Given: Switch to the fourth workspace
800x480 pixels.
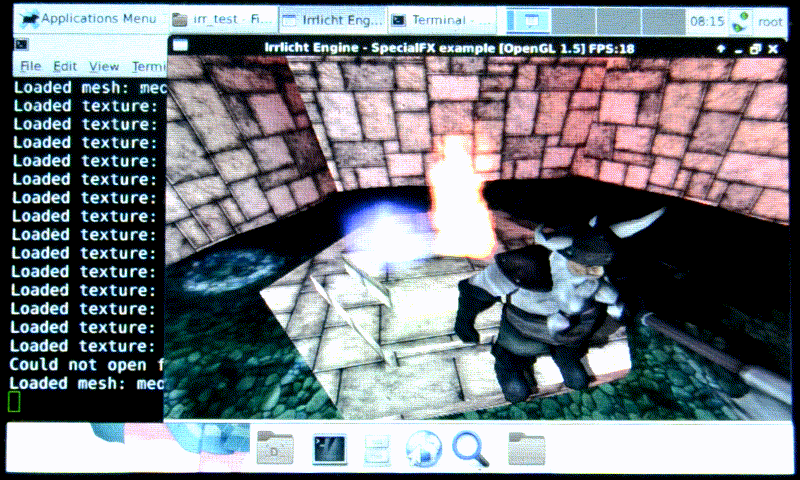Looking at the screenshot, I should [x=662, y=21].
